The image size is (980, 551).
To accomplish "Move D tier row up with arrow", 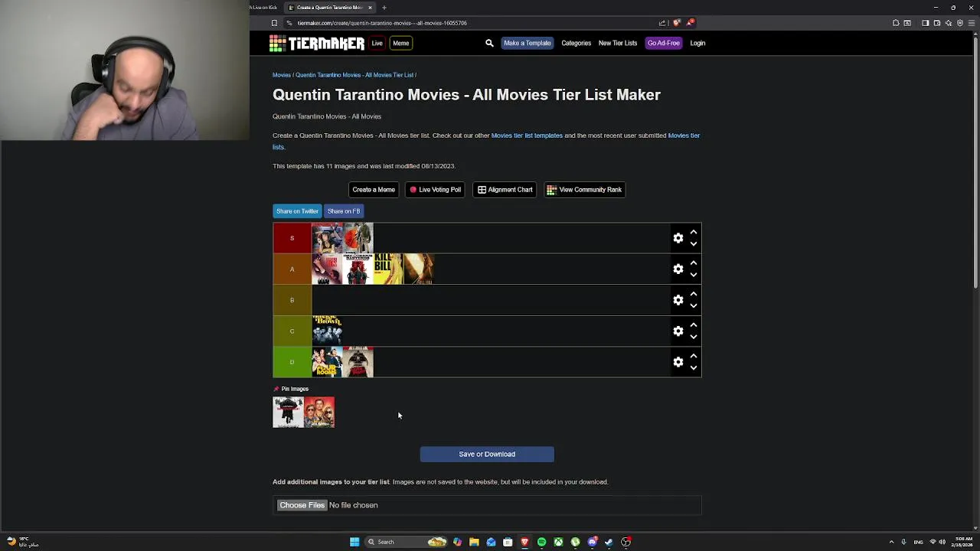I will pos(694,356).
